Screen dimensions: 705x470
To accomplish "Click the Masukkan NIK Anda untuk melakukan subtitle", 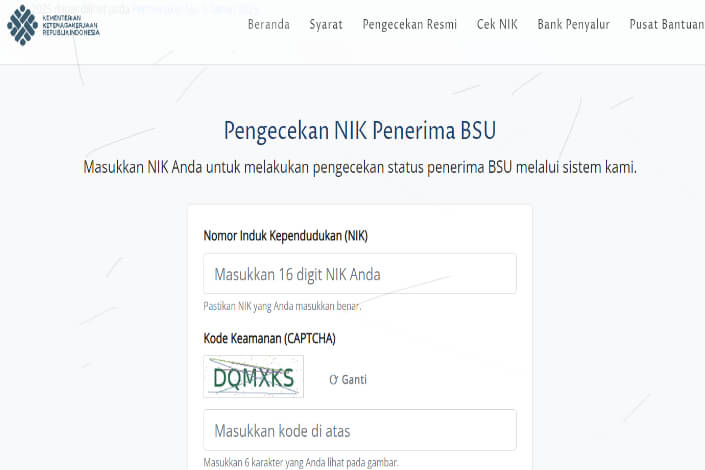I will [360, 167].
